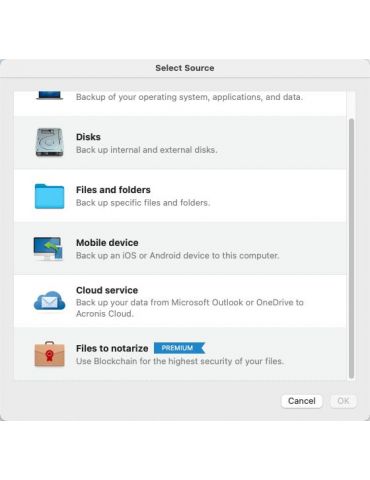Click "Back up specific files and folders."
Screen dimensions: 370x480
143,203
